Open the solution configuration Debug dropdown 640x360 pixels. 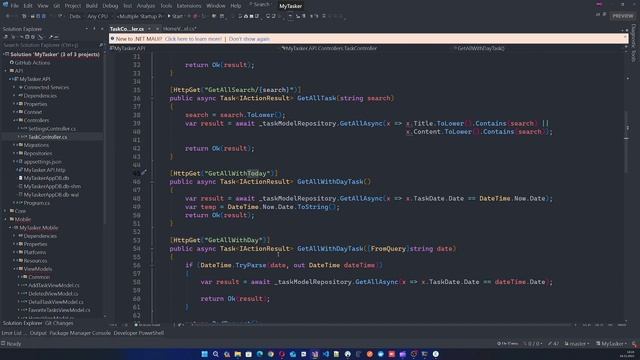point(76,16)
